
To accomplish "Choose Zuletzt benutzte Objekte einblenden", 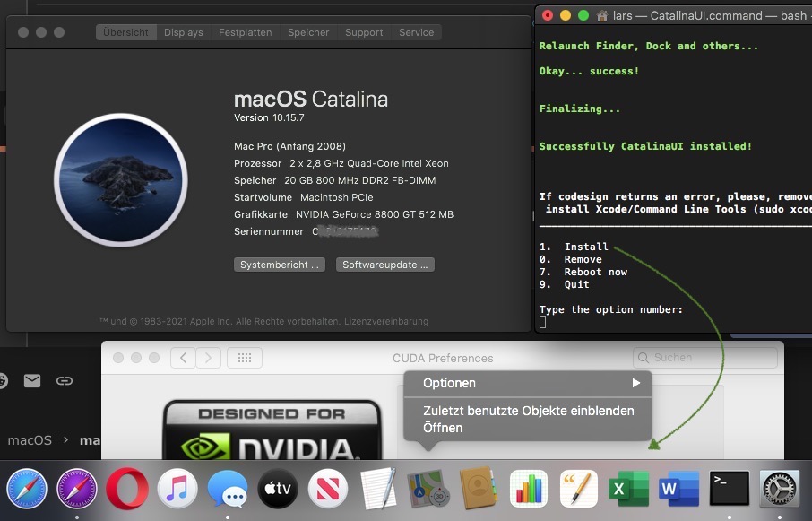I will pos(527,411).
